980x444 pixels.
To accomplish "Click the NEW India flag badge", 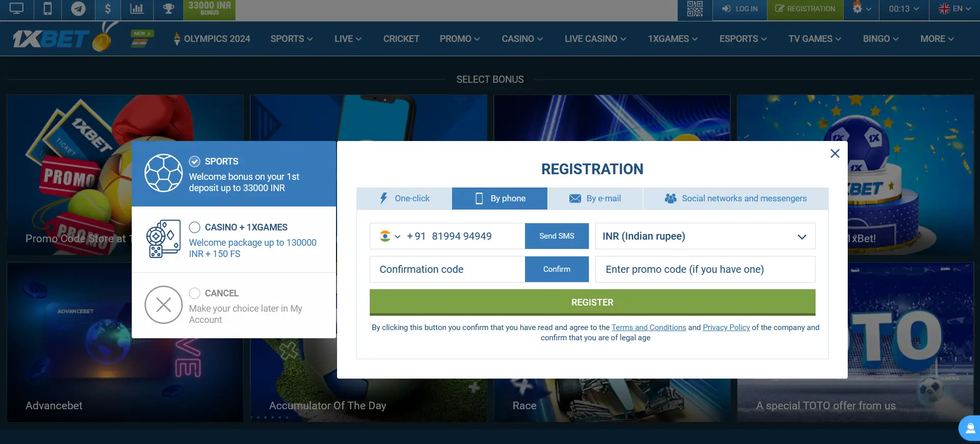I will pyautogui.click(x=142, y=38).
